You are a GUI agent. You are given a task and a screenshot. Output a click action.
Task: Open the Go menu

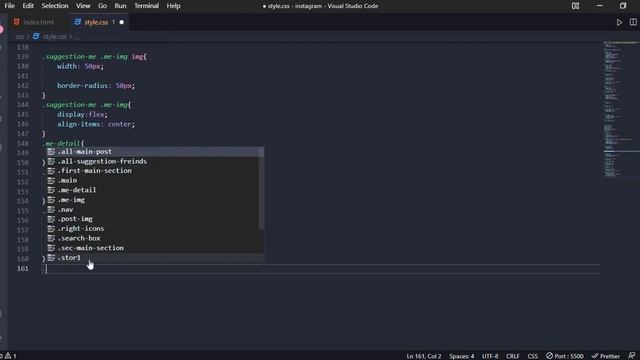pyautogui.click(x=102, y=6)
